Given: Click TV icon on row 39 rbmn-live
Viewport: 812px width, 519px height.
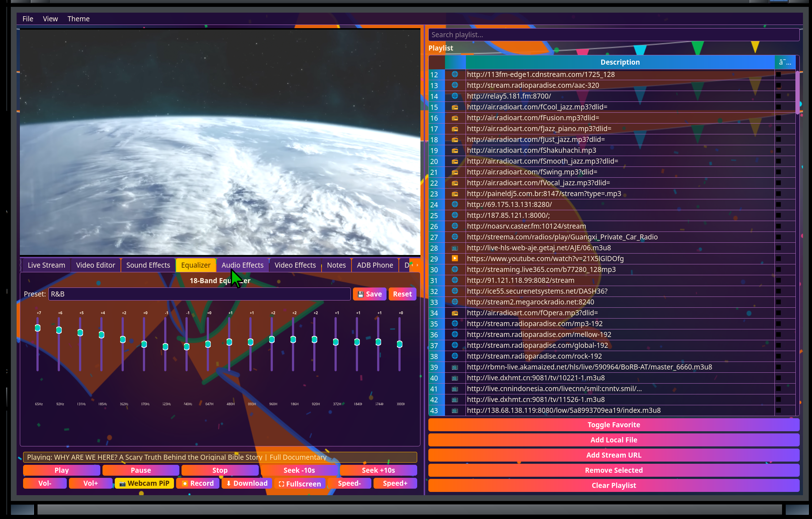Looking at the screenshot, I should [x=455, y=367].
